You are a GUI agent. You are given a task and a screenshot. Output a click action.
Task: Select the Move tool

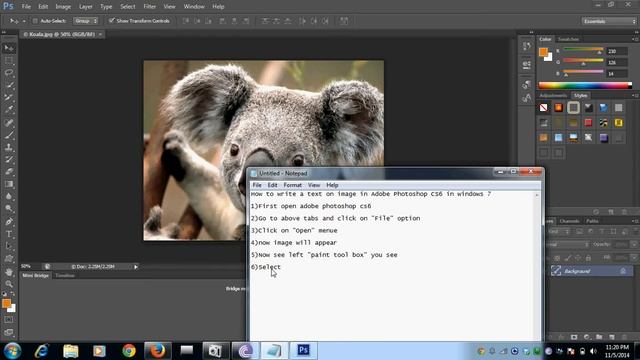coord(9,48)
